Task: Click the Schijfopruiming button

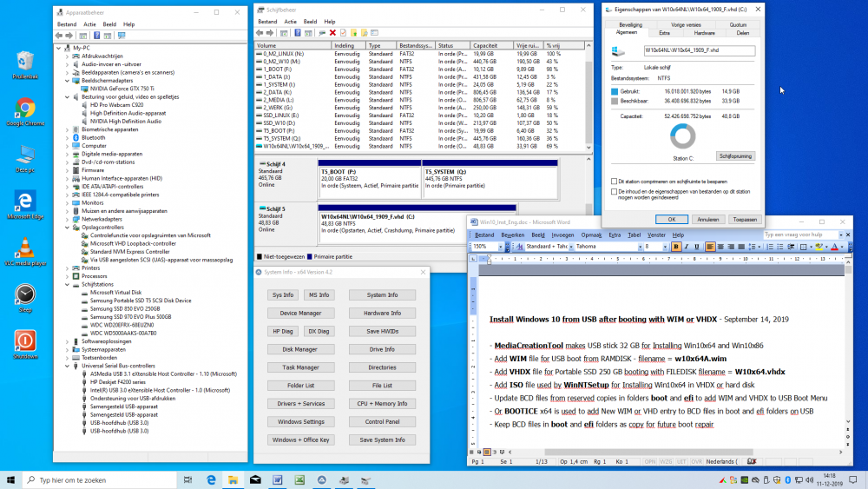Action: point(735,156)
